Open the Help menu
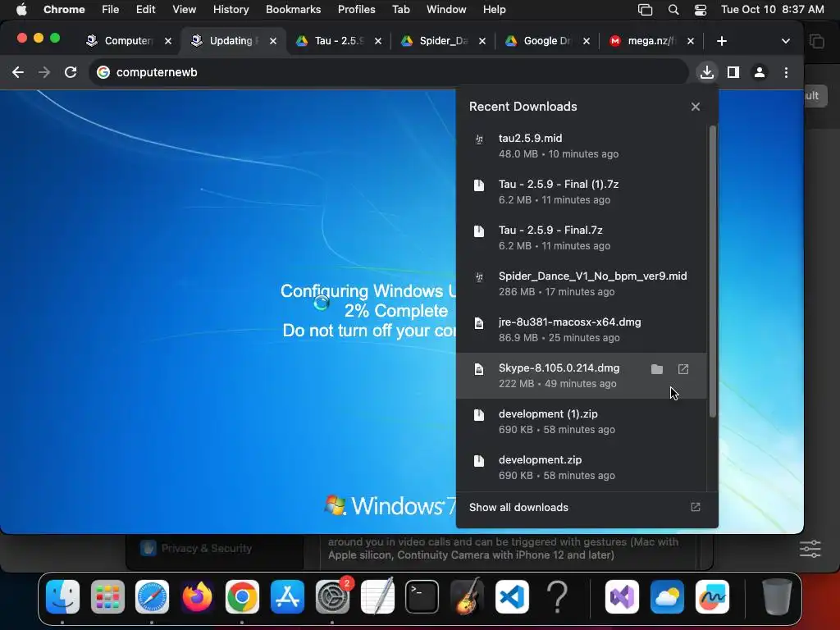Screen dimensions: 840x630 pyautogui.click(x=494, y=10)
